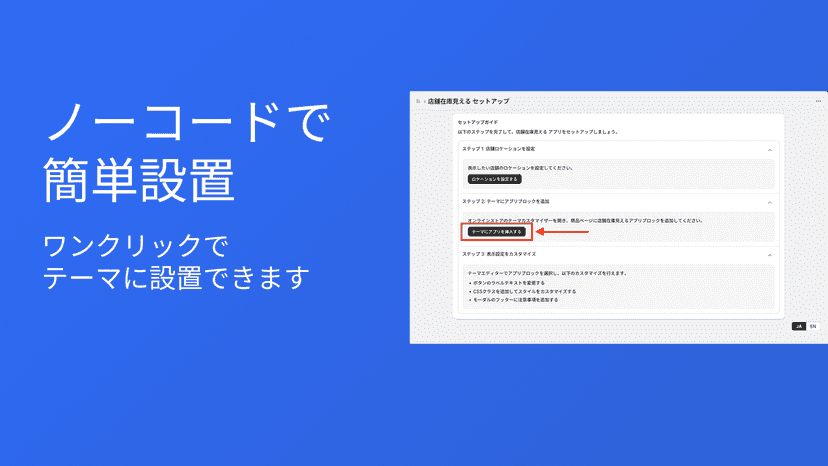Switch language to JA
828x466 pixels.
[798, 327]
